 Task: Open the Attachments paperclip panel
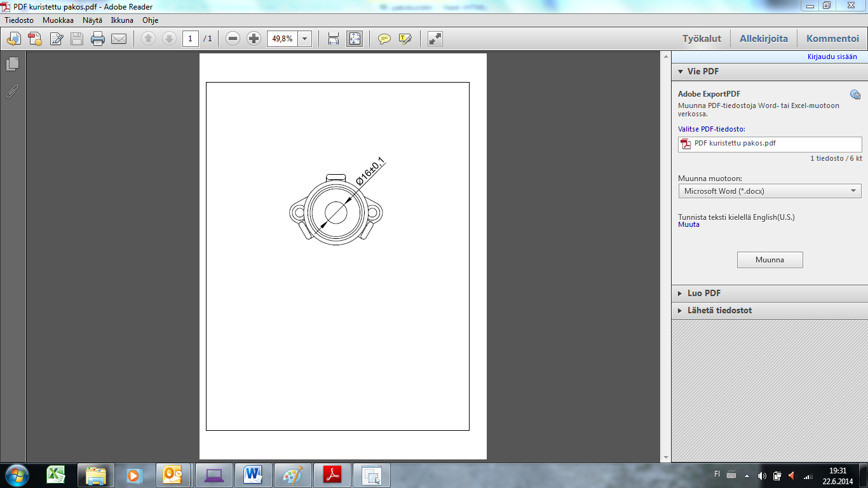pyautogui.click(x=12, y=91)
